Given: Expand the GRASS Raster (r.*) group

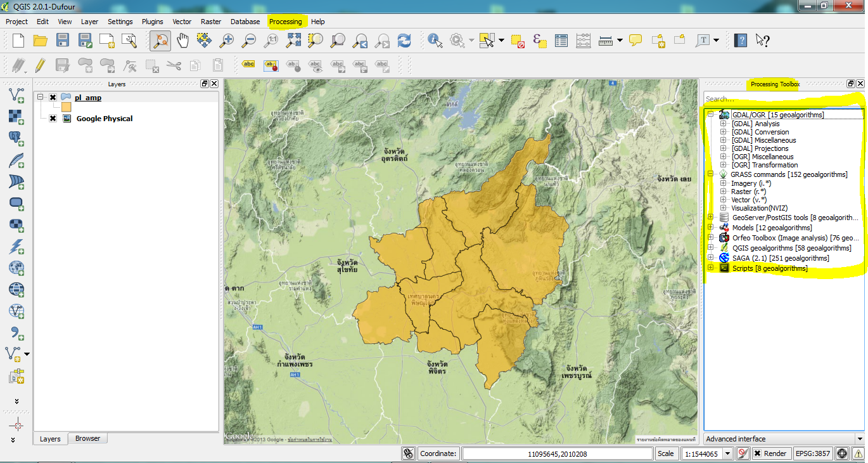Looking at the screenshot, I should tap(724, 192).
